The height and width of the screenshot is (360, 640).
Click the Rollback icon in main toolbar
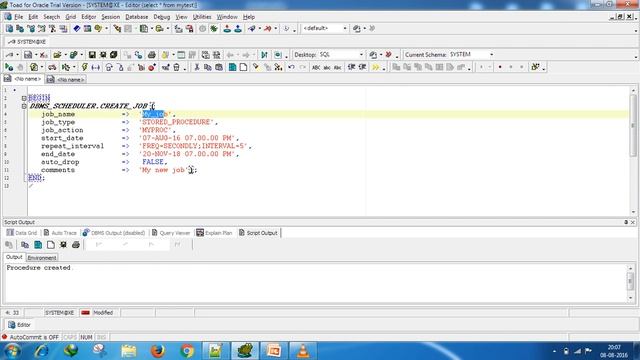click(x=238, y=29)
